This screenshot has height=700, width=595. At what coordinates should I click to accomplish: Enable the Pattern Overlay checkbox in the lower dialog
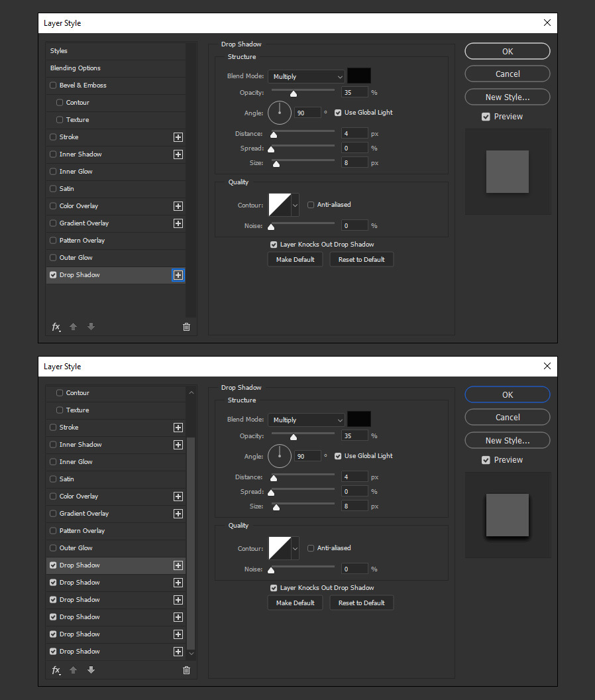(x=53, y=531)
